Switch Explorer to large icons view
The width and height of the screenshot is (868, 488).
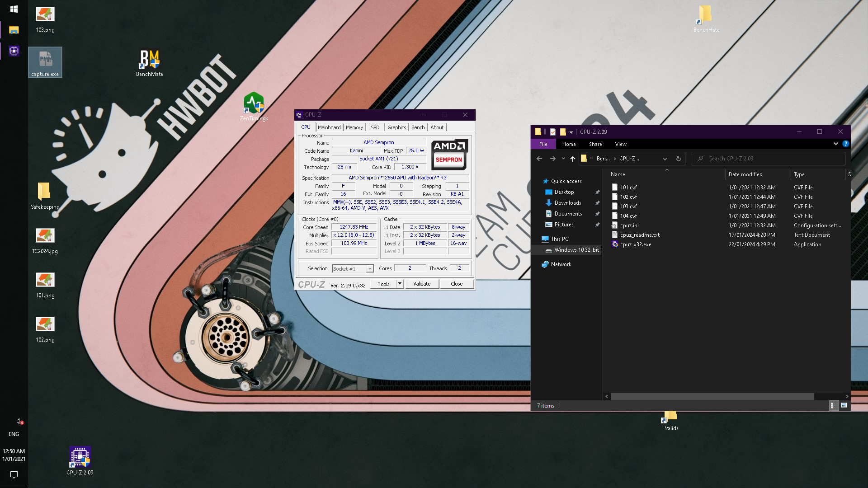coord(844,406)
